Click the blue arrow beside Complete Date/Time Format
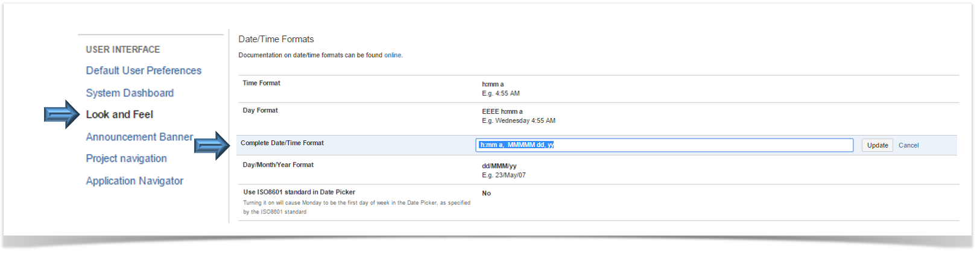The image size is (980, 253). [212, 145]
